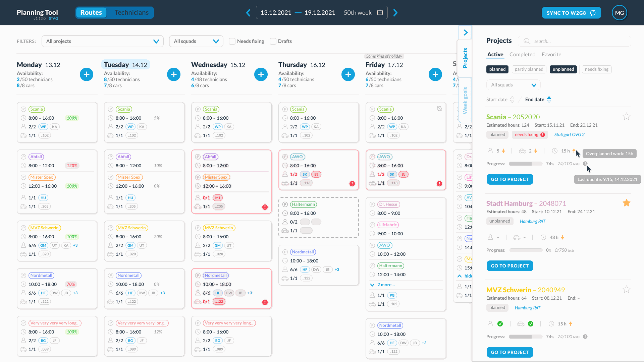Switch to the Technicians view

tap(131, 12)
